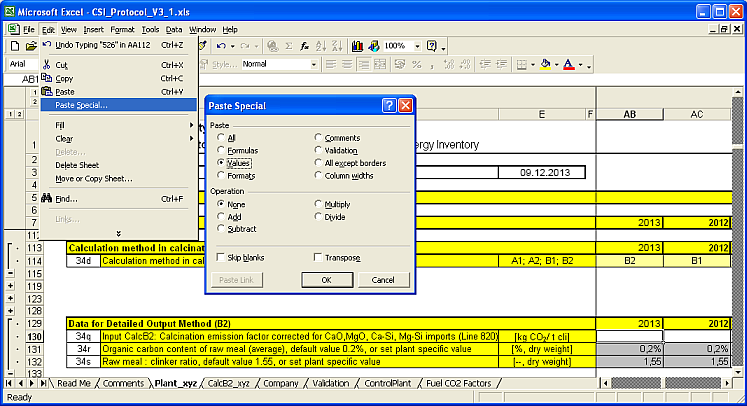Choose the Multiply operation radio button
The image size is (747, 406).
319,203
